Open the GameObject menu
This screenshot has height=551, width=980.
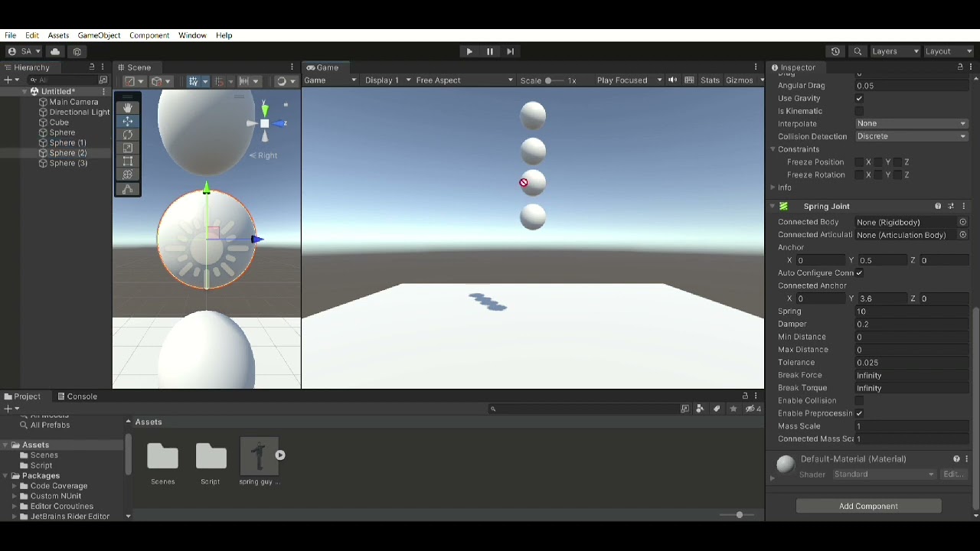tap(99, 35)
